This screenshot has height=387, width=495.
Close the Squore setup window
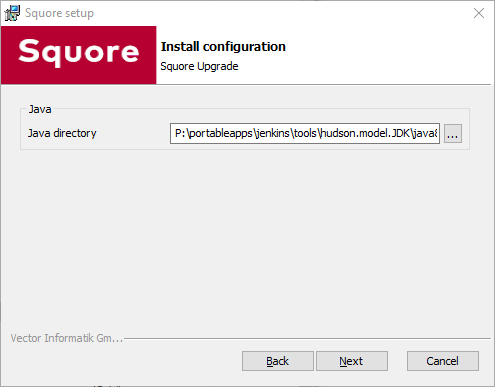pyautogui.click(x=479, y=13)
